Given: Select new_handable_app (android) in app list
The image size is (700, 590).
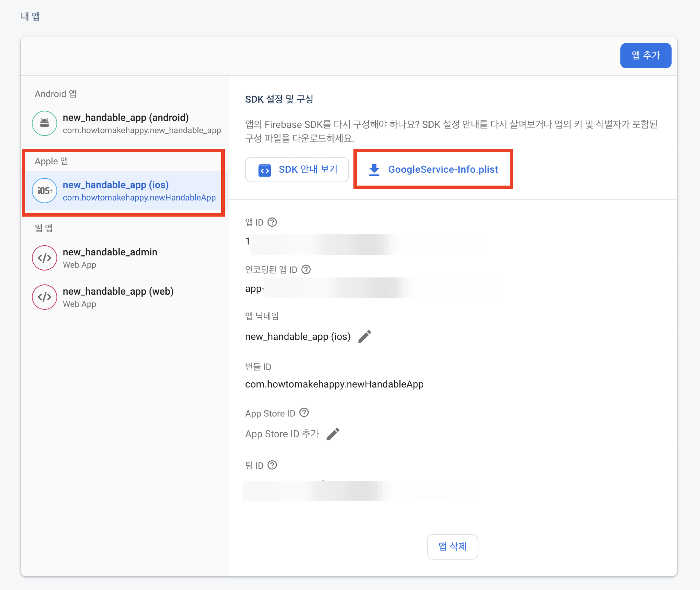Looking at the screenshot, I should click(126, 118).
